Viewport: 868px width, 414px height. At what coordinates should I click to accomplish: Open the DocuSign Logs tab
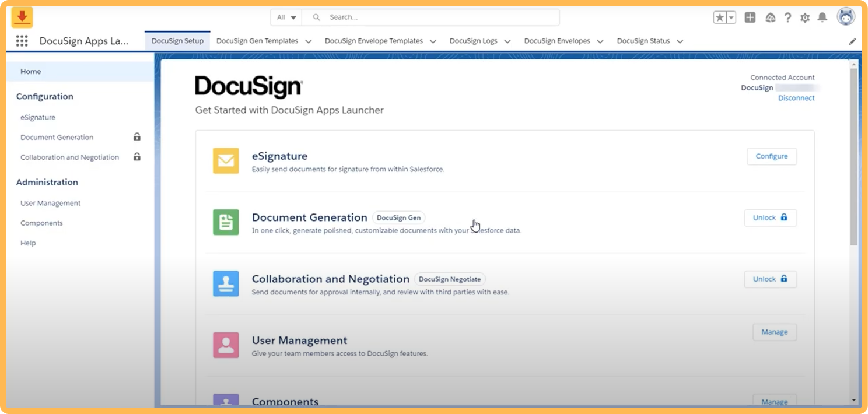[x=474, y=41]
